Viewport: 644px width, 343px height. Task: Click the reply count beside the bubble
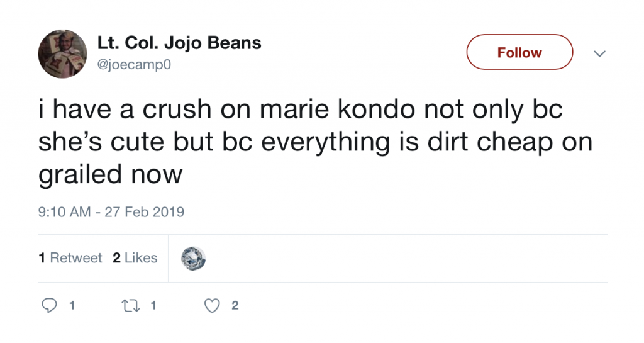(72, 306)
